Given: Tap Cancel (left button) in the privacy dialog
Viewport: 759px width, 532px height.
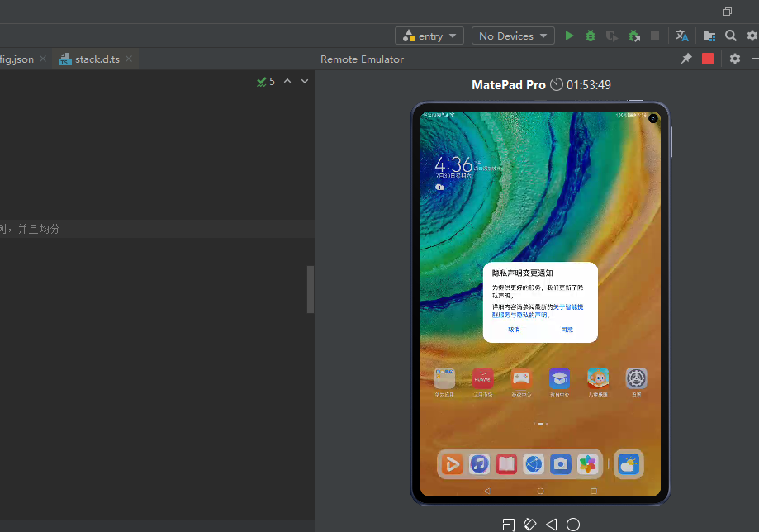Looking at the screenshot, I should click(514, 330).
